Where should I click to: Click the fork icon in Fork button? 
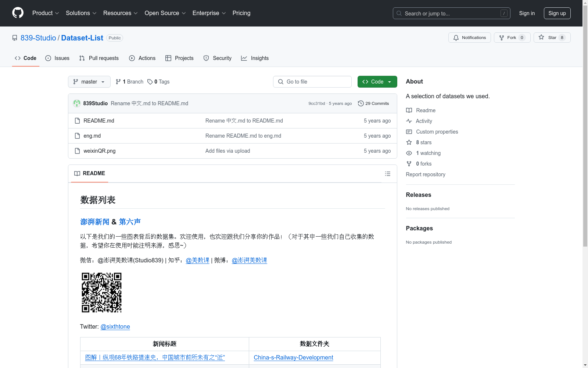(x=502, y=38)
